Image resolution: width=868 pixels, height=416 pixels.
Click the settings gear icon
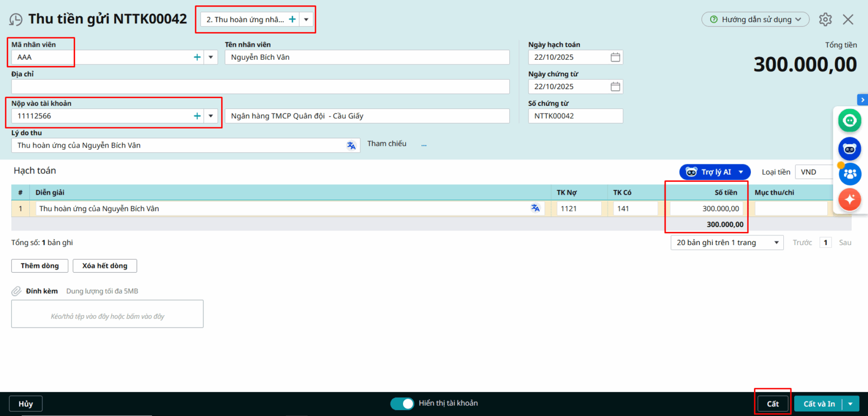825,20
